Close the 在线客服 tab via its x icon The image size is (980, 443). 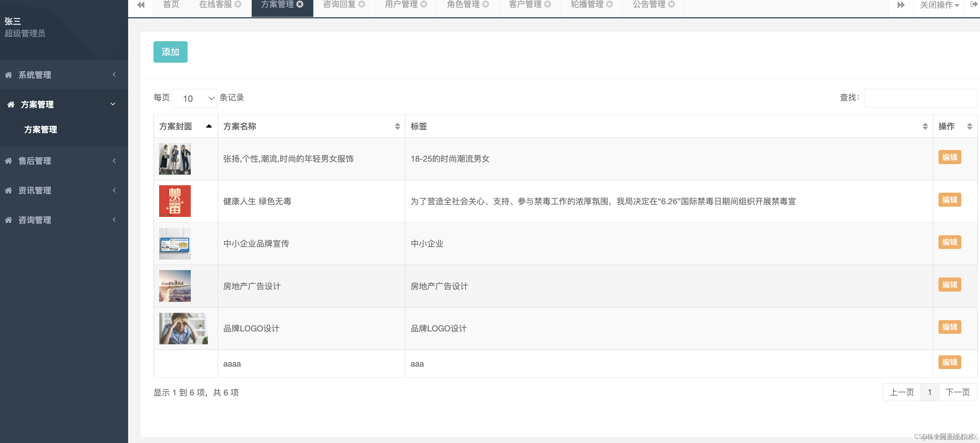[238, 4]
